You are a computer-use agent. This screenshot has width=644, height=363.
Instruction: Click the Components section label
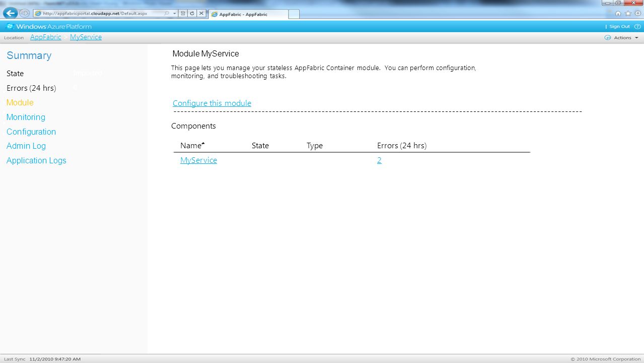point(193,126)
